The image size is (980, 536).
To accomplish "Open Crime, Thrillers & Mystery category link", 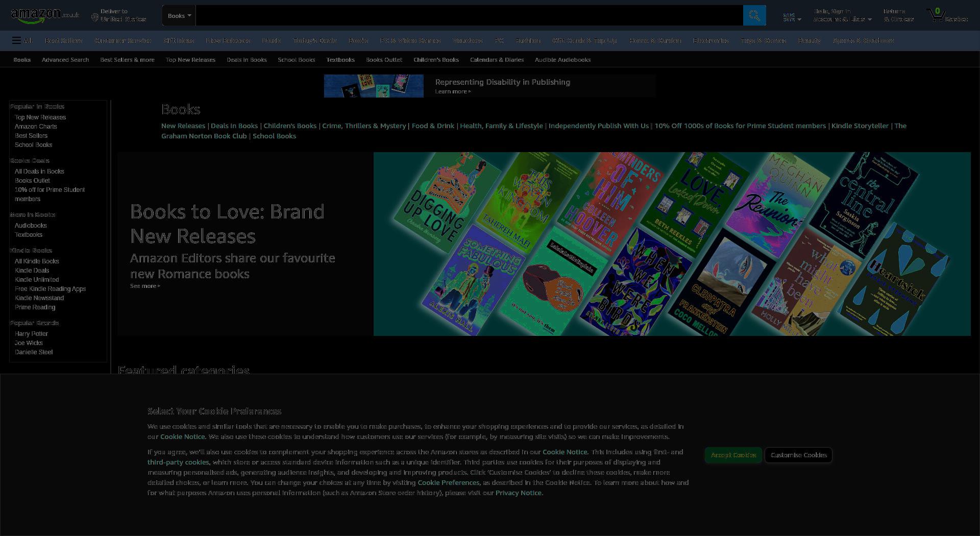I will tap(364, 126).
